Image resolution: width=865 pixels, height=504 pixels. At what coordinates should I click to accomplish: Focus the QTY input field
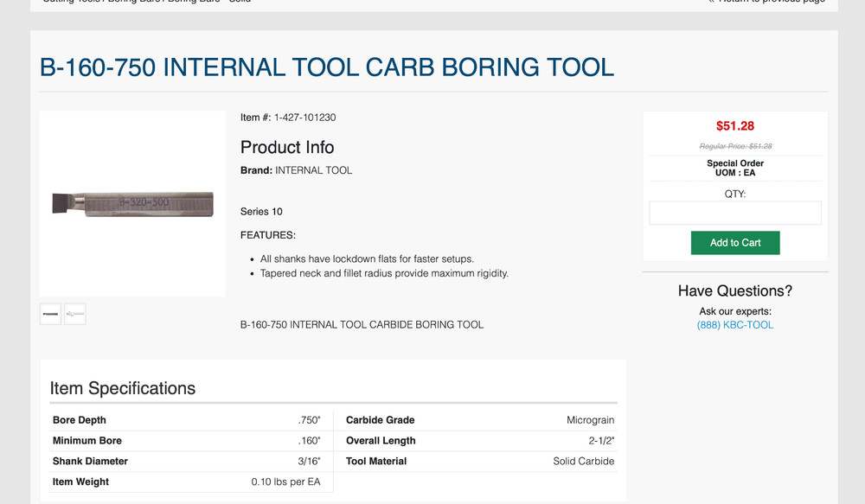(734, 213)
